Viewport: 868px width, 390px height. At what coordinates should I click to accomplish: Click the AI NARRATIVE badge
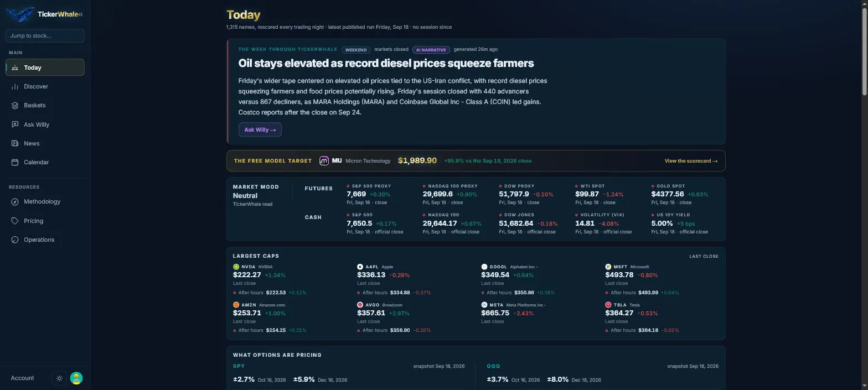[431, 50]
